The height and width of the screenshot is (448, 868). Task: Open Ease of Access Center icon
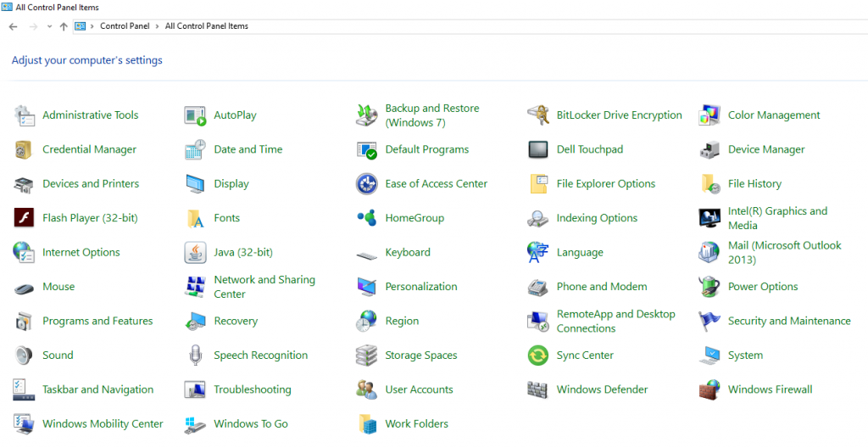pyautogui.click(x=366, y=184)
